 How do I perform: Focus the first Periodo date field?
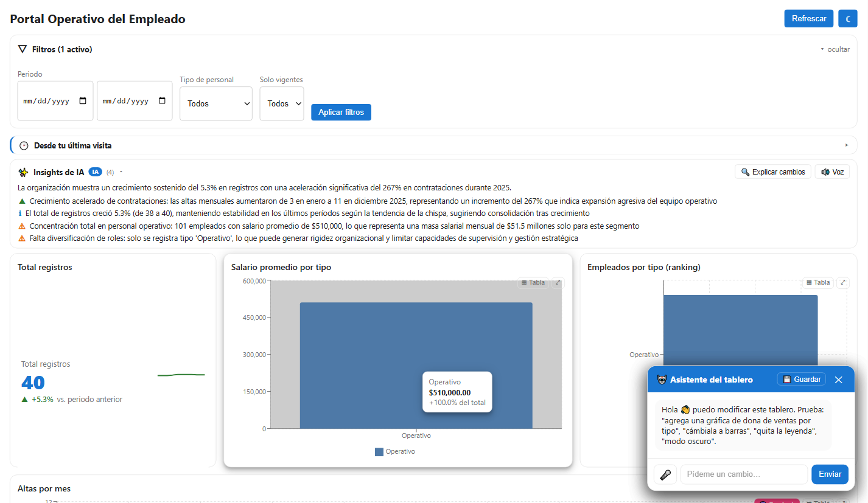click(x=55, y=101)
